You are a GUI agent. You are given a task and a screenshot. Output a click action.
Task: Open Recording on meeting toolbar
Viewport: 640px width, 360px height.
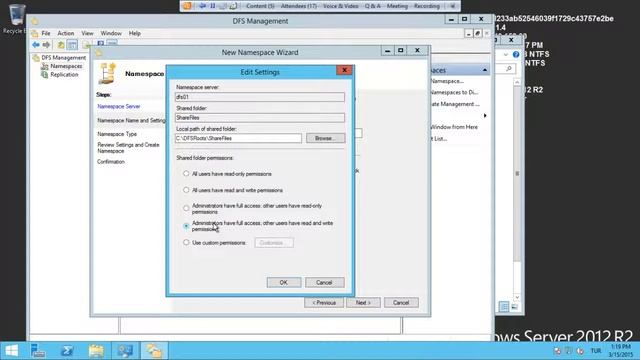click(x=427, y=6)
